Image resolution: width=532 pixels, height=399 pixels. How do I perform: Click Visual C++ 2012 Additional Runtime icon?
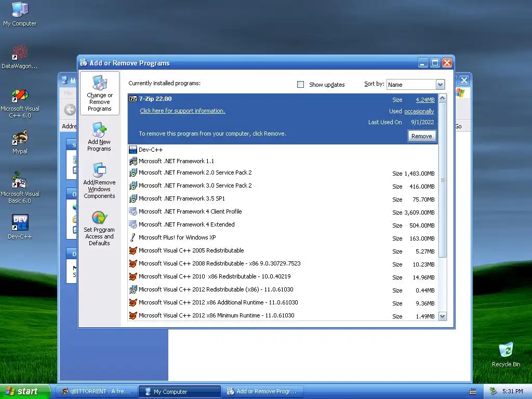click(133, 302)
